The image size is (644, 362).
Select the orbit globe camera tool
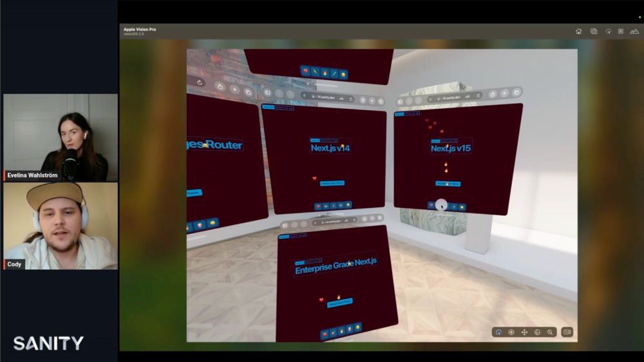coord(537,332)
